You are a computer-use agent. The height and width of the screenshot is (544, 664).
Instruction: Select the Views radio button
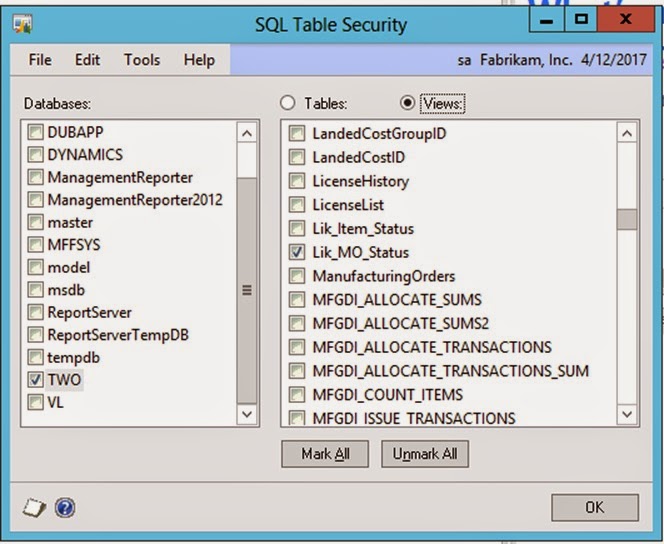[407, 103]
